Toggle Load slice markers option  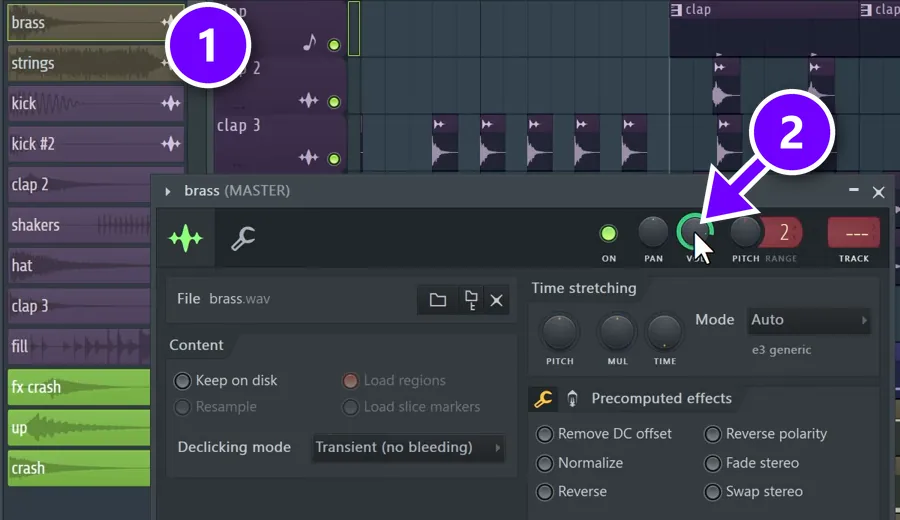[350, 407]
